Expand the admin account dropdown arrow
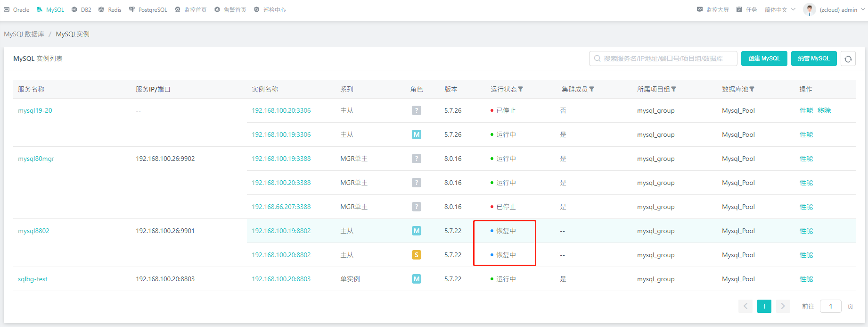The image size is (868, 327). [863, 9]
